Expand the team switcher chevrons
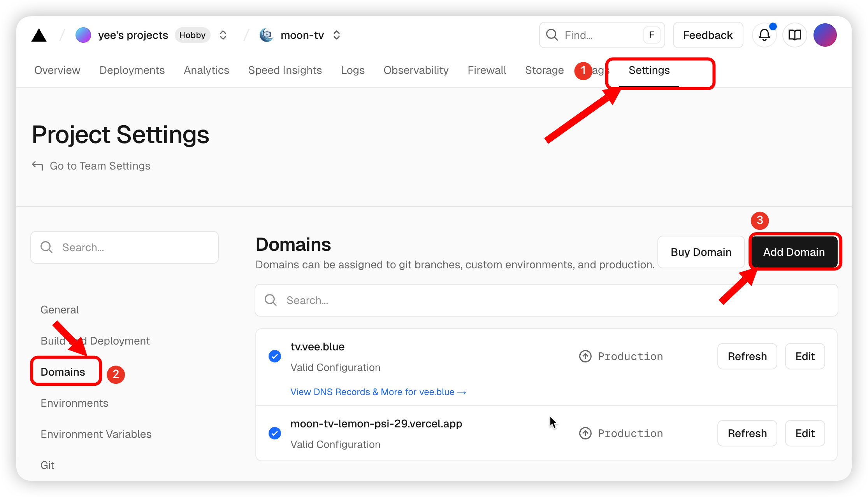The height and width of the screenshot is (497, 868). [223, 35]
